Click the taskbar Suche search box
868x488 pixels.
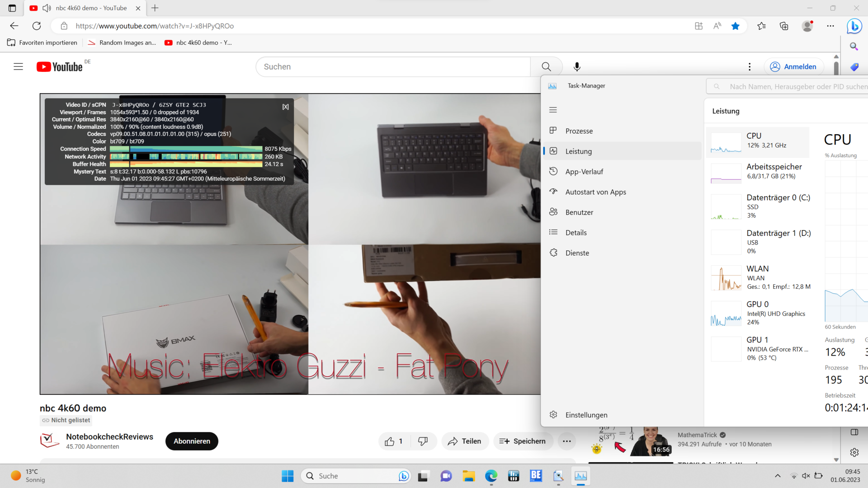356,476
